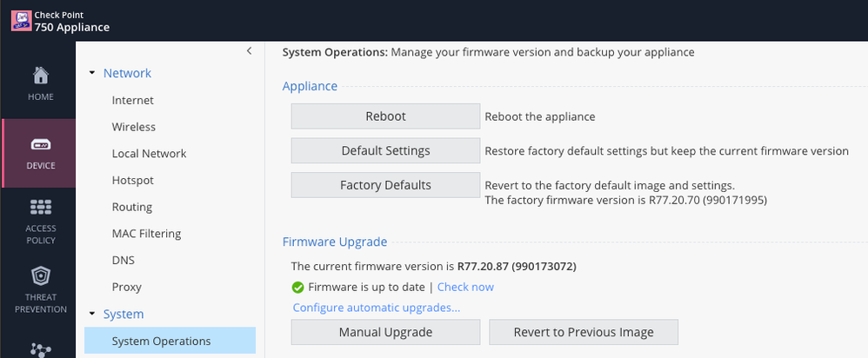Image resolution: width=868 pixels, height=358 pixels.
Task: Click the factory firmware version R77.20.70 line
Action: click(625, 201)
